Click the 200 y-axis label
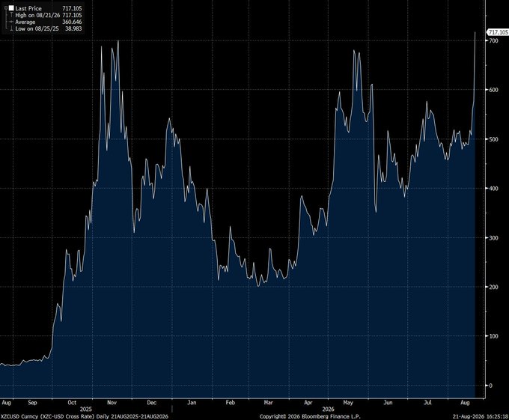 pyautogui.click(x=493, y=287)
